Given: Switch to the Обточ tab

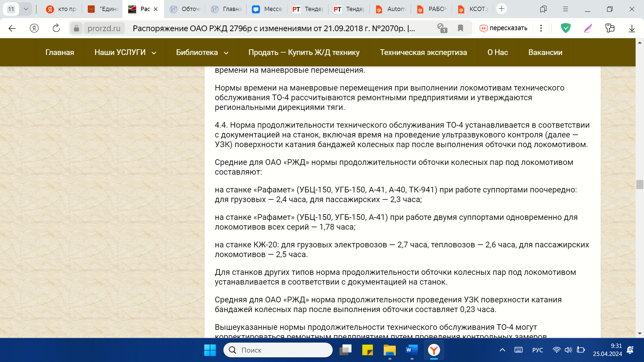Looking at the screenshot, I should coord(184,9).
